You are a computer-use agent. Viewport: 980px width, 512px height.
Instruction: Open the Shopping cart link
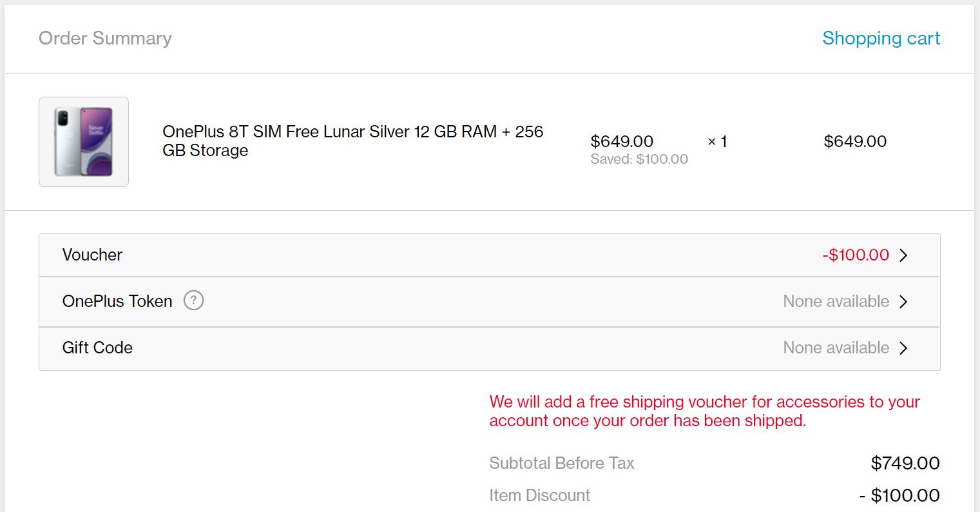(881, 39)
